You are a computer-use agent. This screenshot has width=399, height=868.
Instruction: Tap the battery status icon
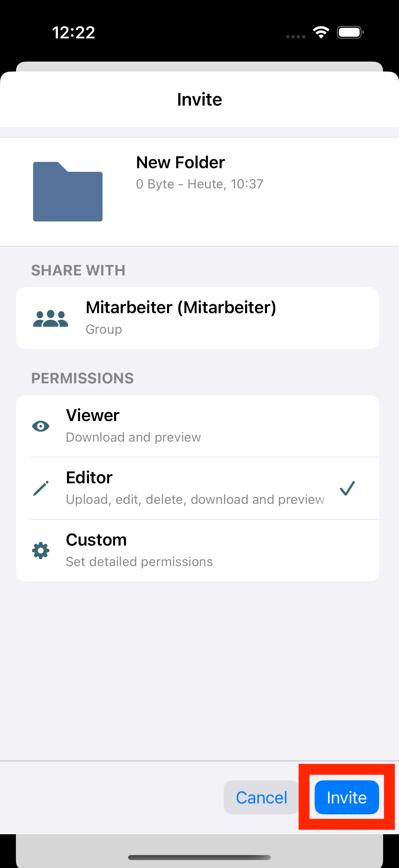click(350, 32)
